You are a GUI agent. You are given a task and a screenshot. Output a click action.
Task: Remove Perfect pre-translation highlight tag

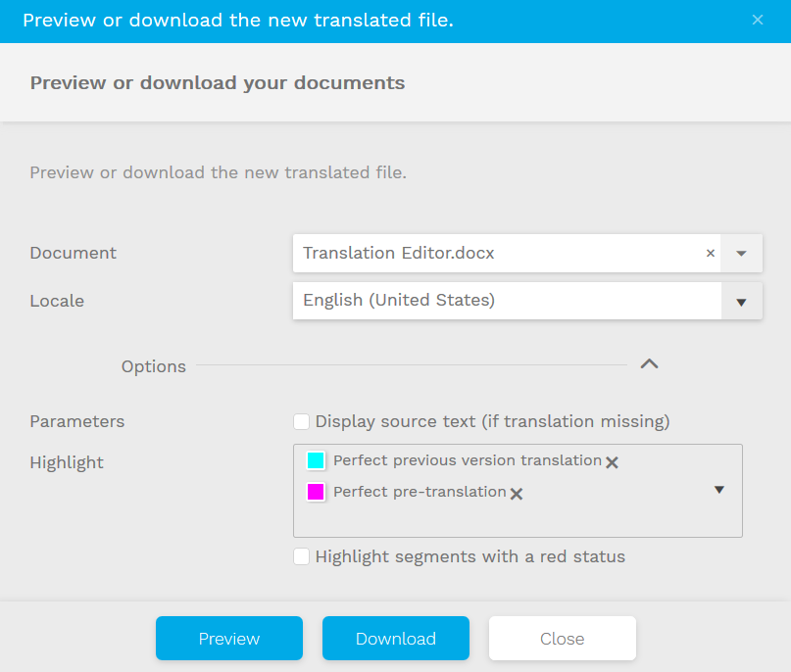517,494
